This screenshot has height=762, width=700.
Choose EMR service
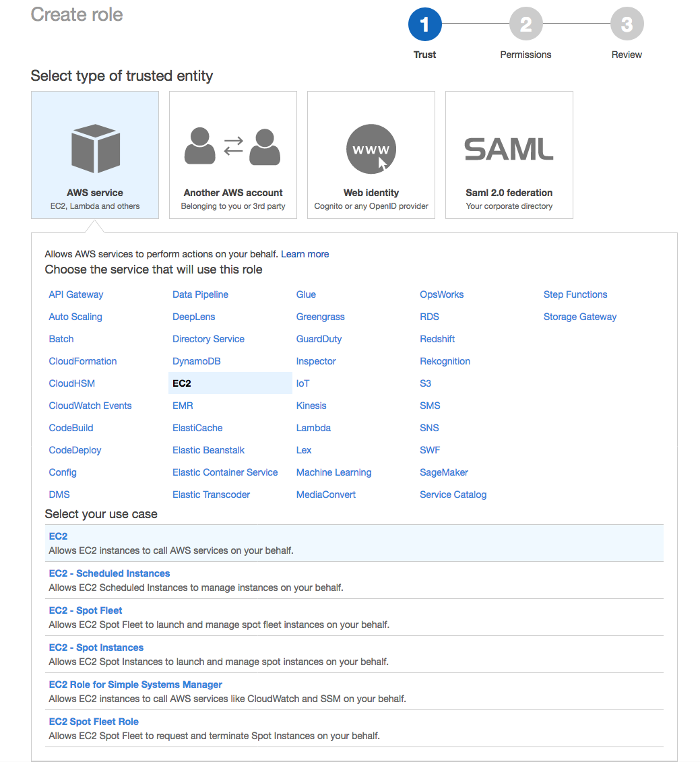tap(183, 406)
